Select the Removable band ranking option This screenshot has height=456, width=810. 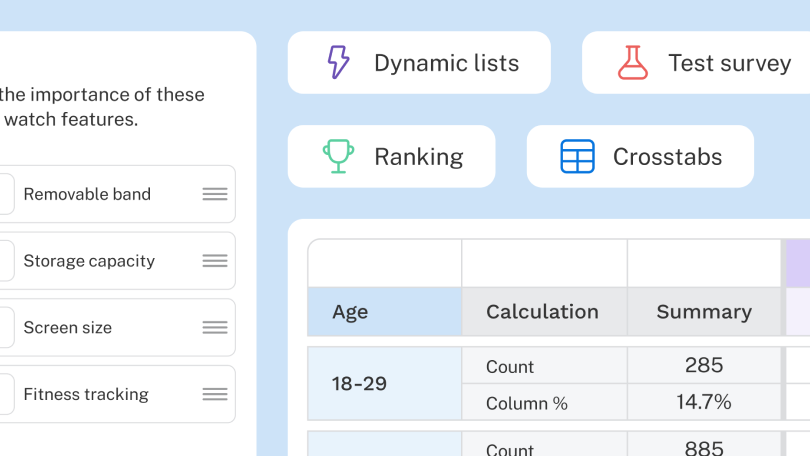click(118, 194)
